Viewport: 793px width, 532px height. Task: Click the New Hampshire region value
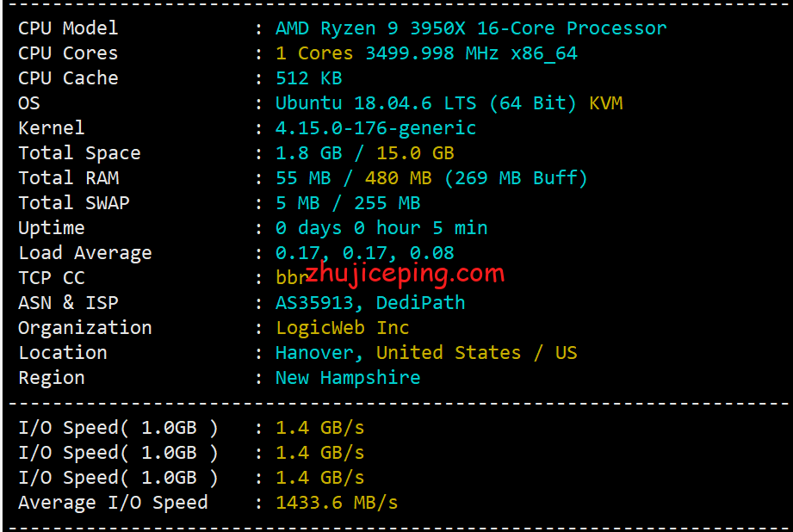click(348, 378)
